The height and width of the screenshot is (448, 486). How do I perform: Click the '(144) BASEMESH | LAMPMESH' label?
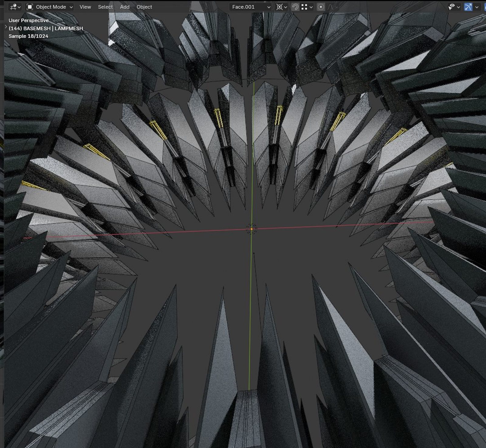click(46, 28)
